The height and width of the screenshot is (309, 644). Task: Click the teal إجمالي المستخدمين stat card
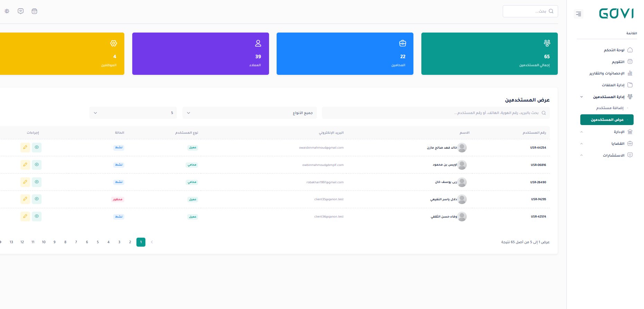pos(489,54)
